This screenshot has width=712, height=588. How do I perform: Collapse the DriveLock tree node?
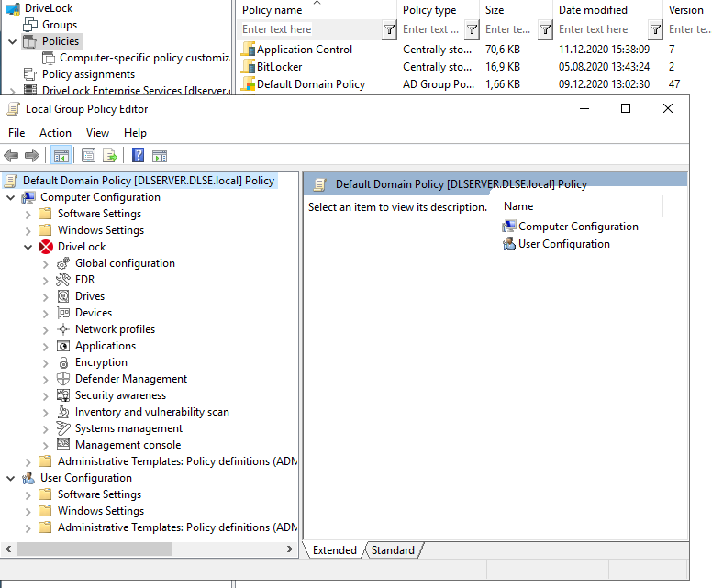[28, 247]
